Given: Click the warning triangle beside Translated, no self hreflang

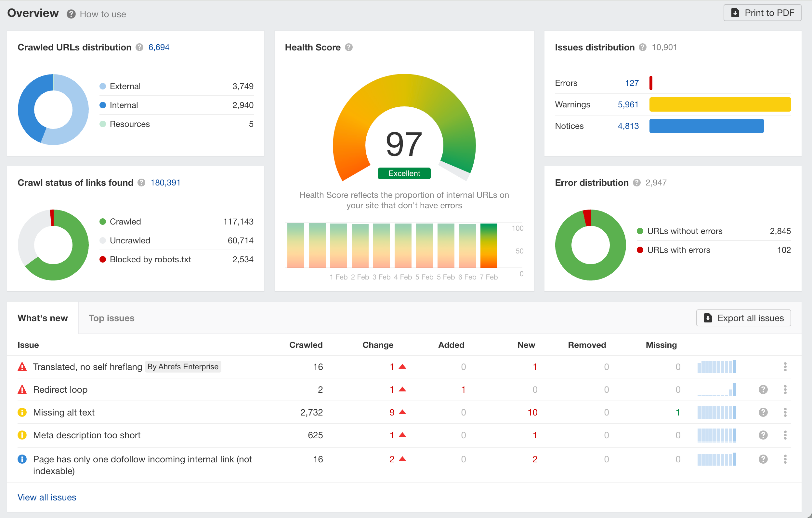Looking at the screenshot, I should tap(21, 367).
